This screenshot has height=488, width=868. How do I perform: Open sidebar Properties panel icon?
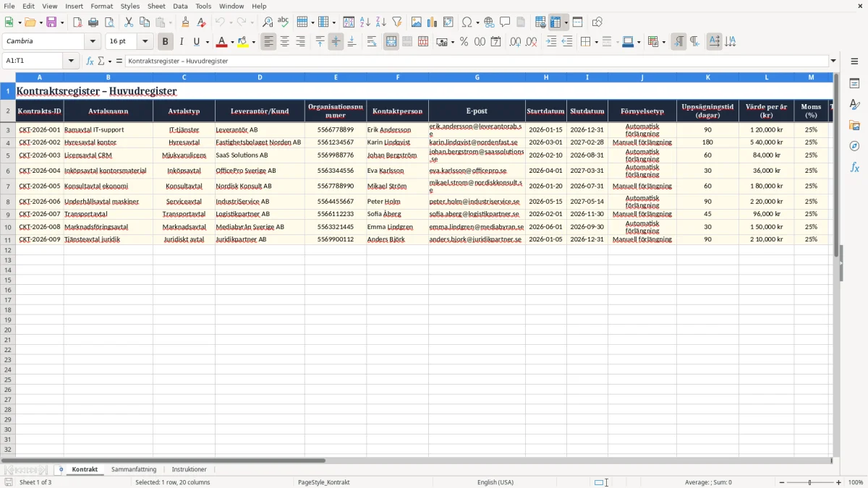tap(854, 83)
